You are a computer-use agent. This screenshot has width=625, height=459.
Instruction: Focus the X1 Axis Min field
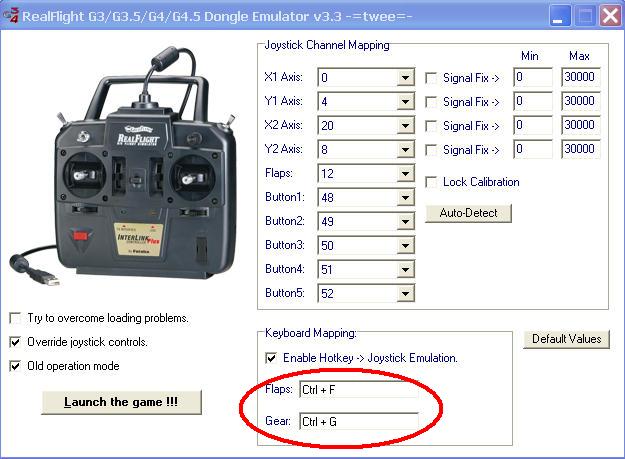point(533,77)
